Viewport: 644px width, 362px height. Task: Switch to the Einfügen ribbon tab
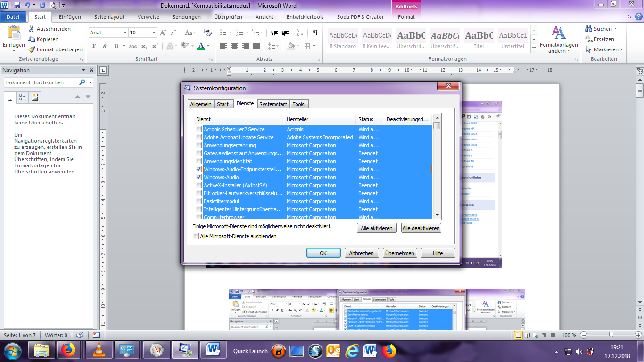tap(70, 17)
